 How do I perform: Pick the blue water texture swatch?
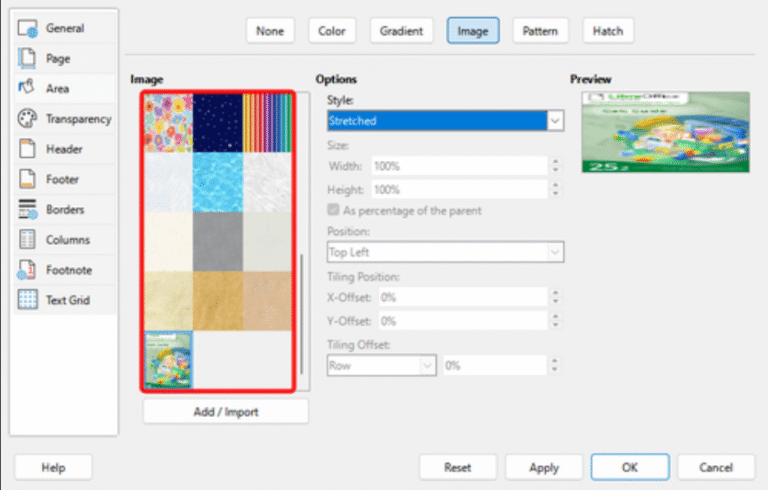tap(220, 182)
